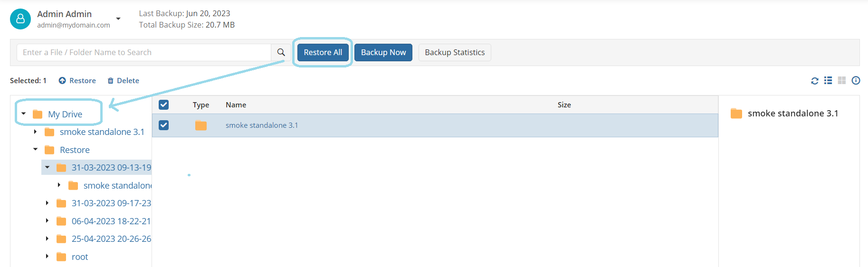This screenshot has width=868, height=267.
Task: Click the search magnifier icon
Action: (x=281, y=52)
